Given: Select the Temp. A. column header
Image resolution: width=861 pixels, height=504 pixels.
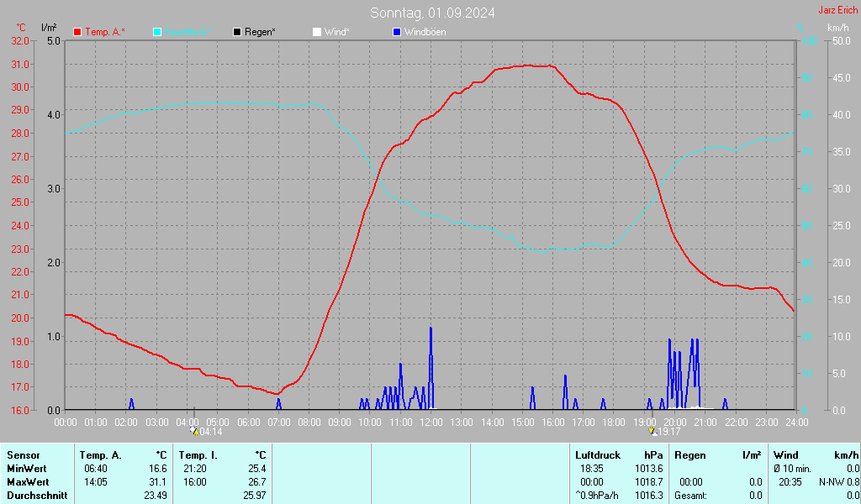Looking at the screenshot, I should 100,455.
